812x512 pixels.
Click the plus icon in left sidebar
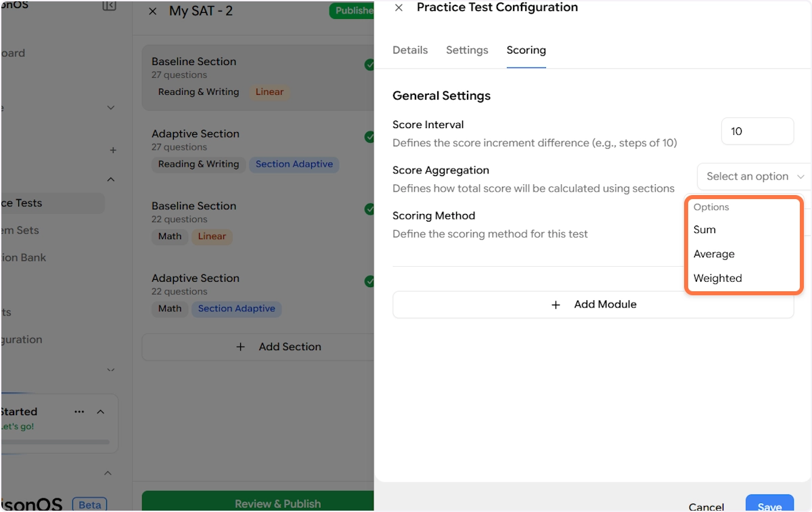[113, 150]
